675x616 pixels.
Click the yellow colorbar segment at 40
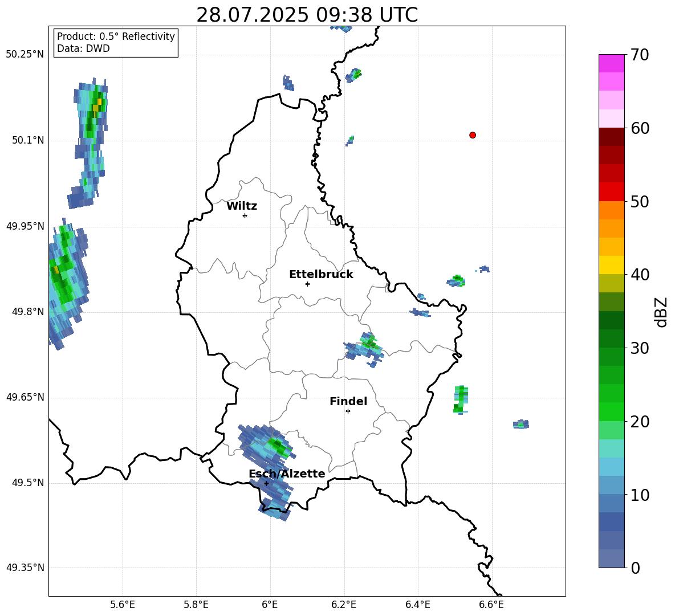pos(611,265)
